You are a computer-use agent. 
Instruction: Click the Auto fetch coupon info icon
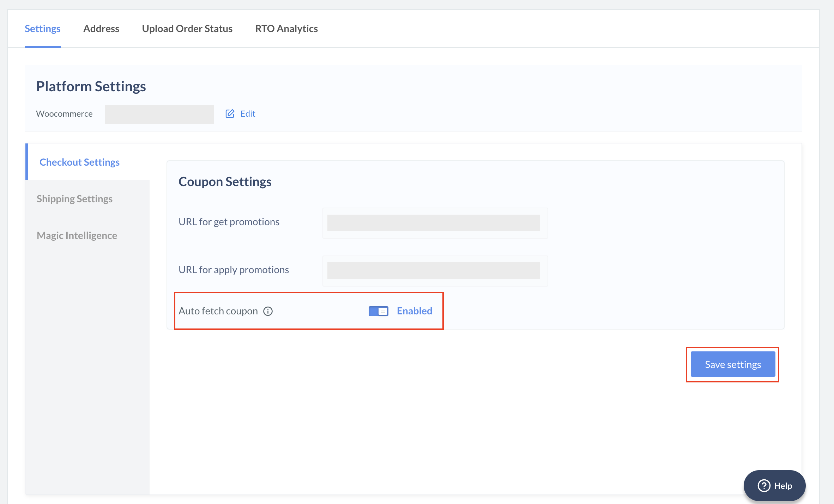(268, 311)
